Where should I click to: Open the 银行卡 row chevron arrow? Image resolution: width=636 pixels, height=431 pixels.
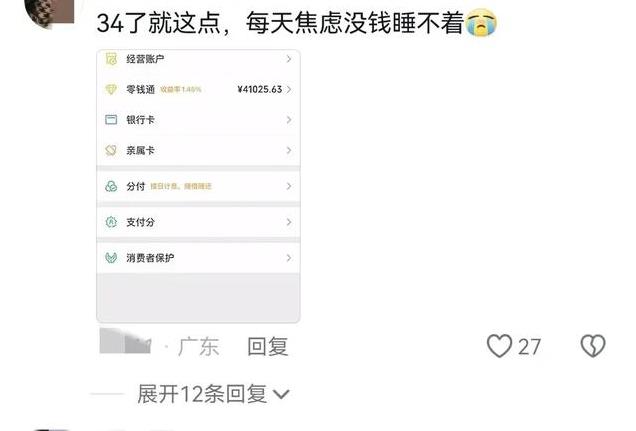[289, 120]
